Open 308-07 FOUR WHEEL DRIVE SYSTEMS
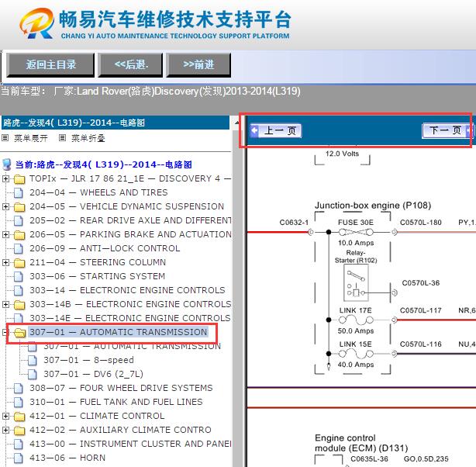The image size is (476, 467). (x=121, y=389)
